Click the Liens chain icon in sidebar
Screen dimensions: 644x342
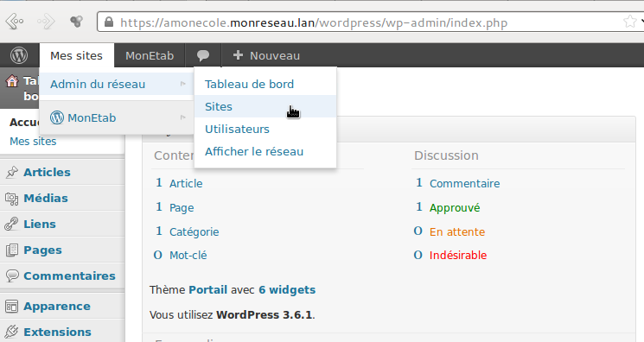pyautogui.click(x=11, y=225)
